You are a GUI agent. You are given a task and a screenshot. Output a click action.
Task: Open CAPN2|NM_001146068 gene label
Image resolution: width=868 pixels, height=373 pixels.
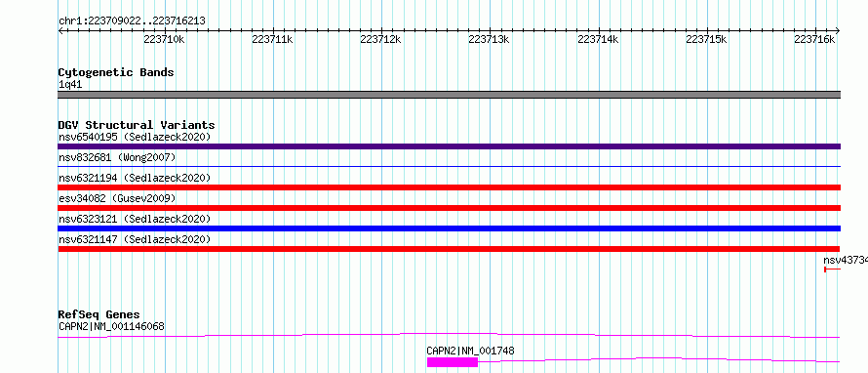(111, 326)
